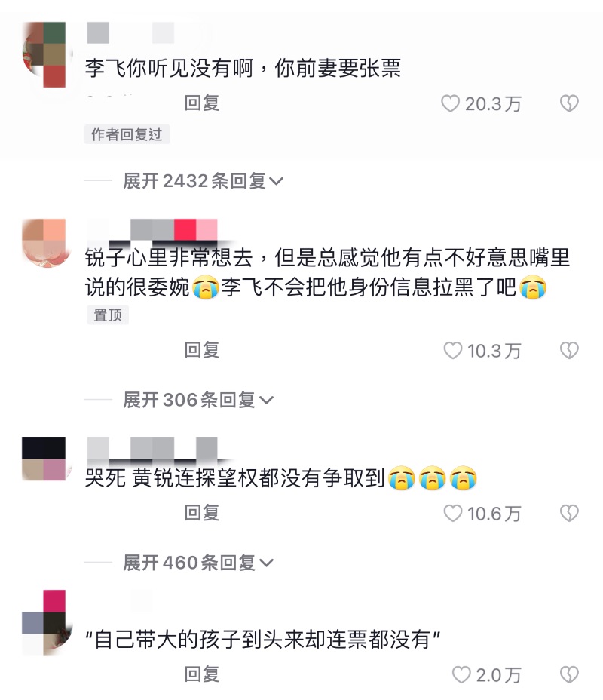The width and height of the screenshot is (603, 700).
Task: Tap broken-heart icon on the pinned comment
Action: (569, 351)
